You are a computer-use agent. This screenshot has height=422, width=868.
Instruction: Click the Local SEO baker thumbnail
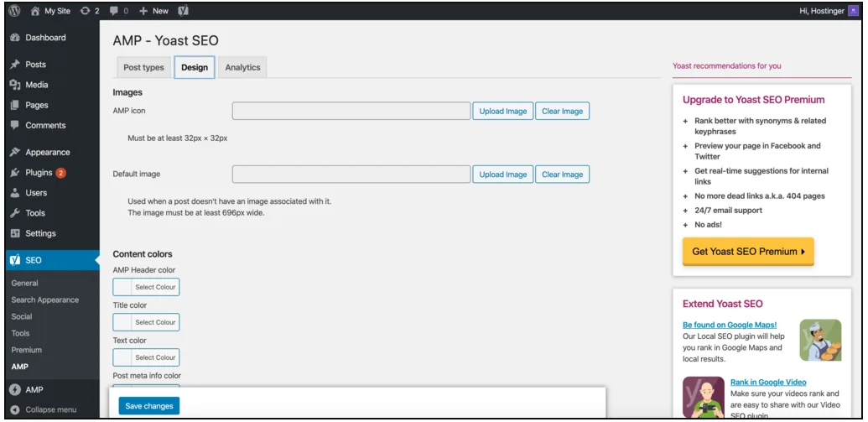tap(820, 340)
